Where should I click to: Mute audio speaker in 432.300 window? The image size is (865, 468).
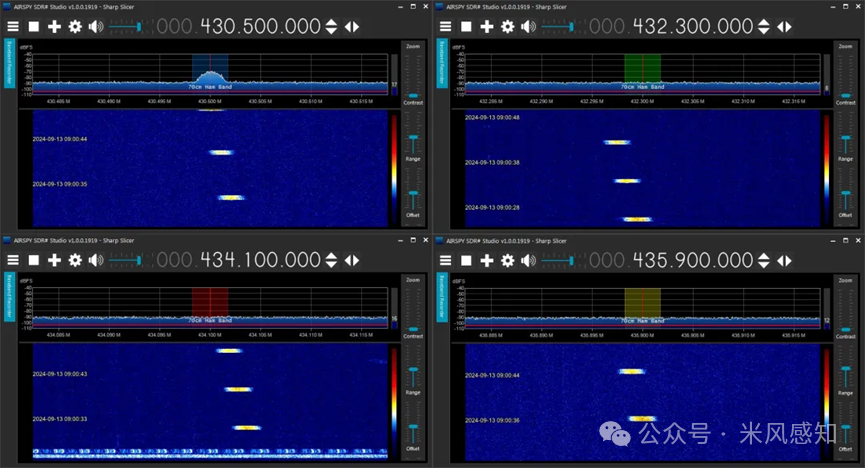pyautogui.click(x=528, y=26)
